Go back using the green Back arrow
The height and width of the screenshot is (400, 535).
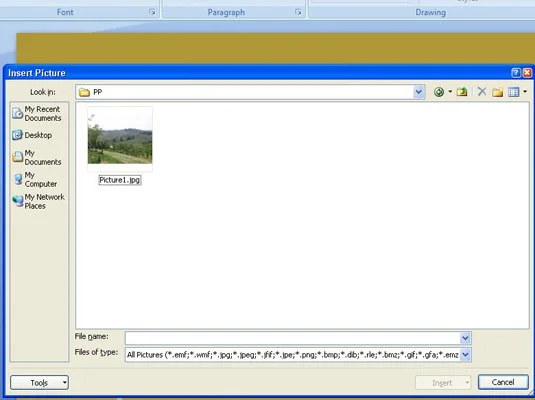pyautogui.click(x=439, y=92)
